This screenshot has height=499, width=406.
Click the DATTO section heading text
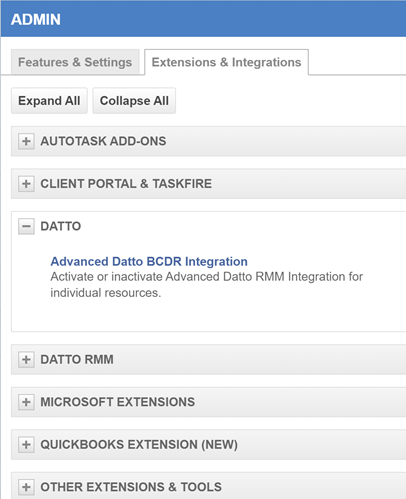click(x=61, y=226)
